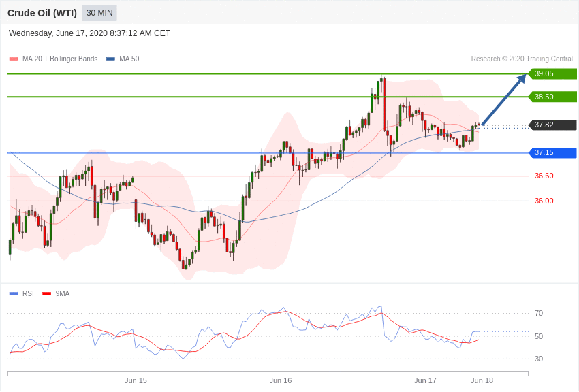579x392 pixels.
Task: Click the 39.05 green resistance tag
Action: pos(552,73)
